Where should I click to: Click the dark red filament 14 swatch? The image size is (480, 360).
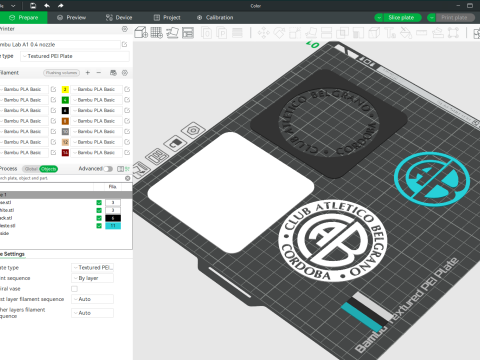[x=65, y=153]
